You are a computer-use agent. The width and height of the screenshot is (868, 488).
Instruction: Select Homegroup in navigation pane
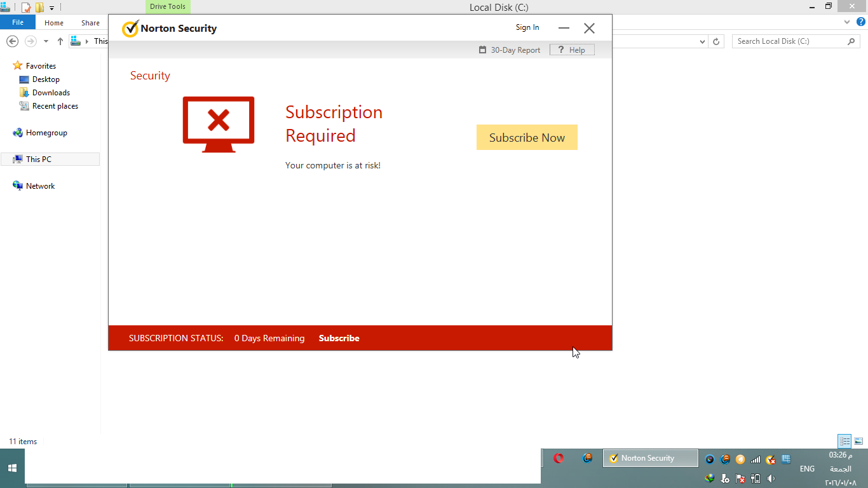[x=46, y=133]
